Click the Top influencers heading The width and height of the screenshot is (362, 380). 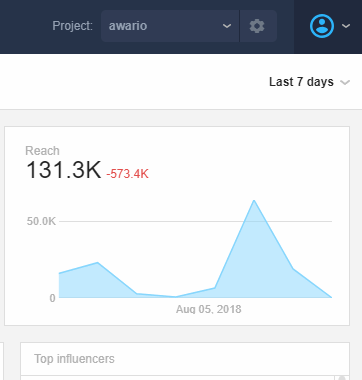point(74,359)
